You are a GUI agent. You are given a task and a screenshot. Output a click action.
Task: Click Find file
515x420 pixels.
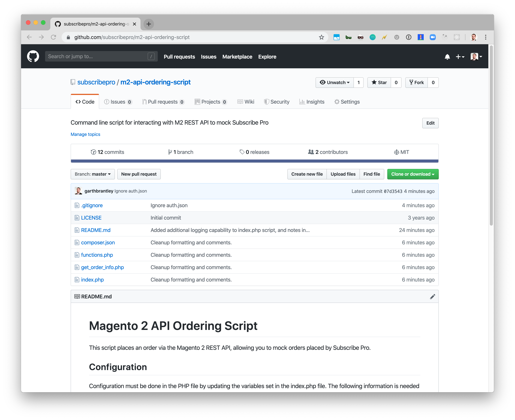click(372, 174)
